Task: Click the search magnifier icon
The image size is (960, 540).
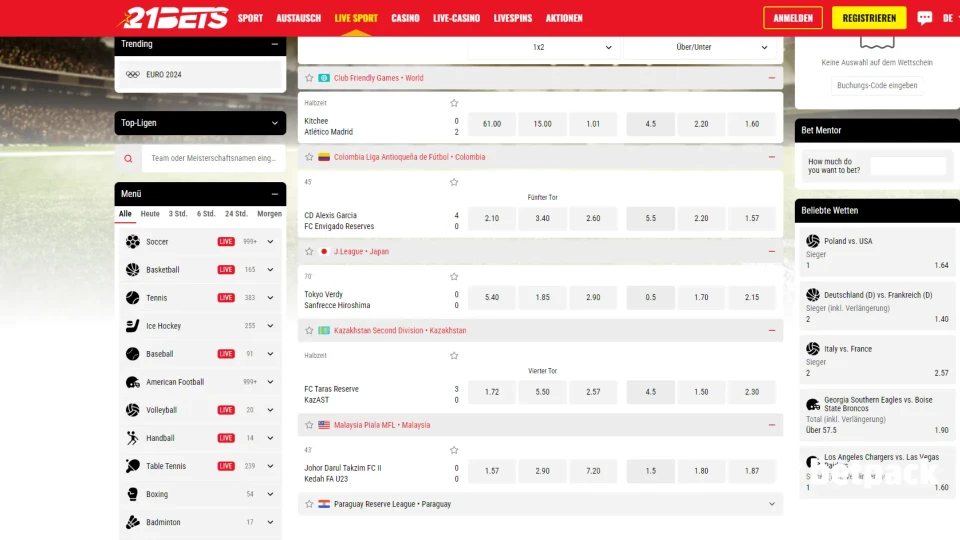Action: click(128, 159)
